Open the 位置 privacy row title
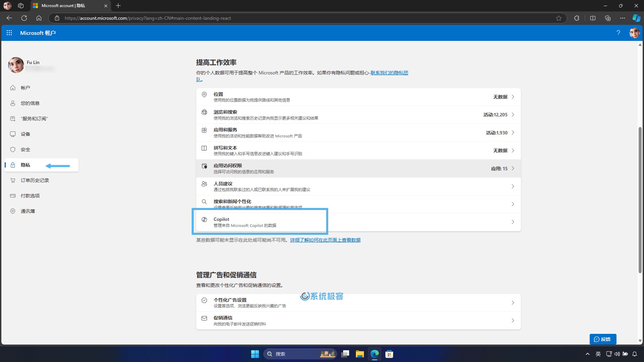The height and width of the screenshot is (362, 644). click(218, 94)
